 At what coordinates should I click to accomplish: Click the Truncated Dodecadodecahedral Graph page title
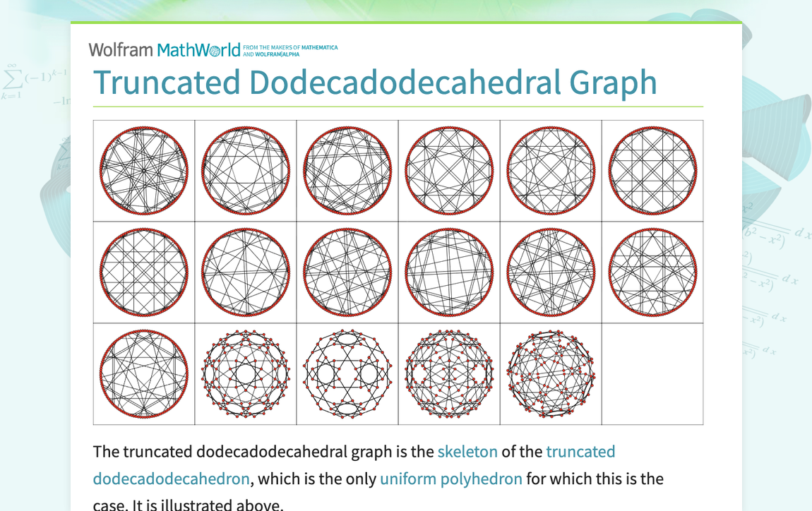(x=375, y=83)
